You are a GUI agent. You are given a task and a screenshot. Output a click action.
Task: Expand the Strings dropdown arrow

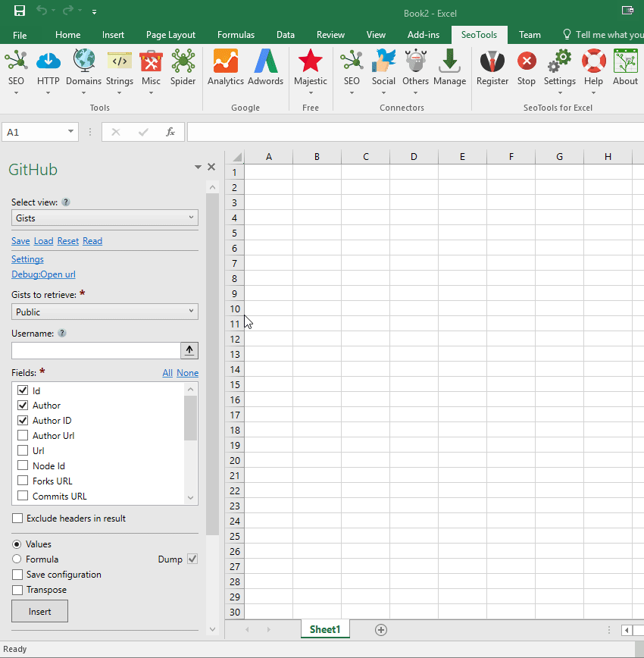(120, 93)
